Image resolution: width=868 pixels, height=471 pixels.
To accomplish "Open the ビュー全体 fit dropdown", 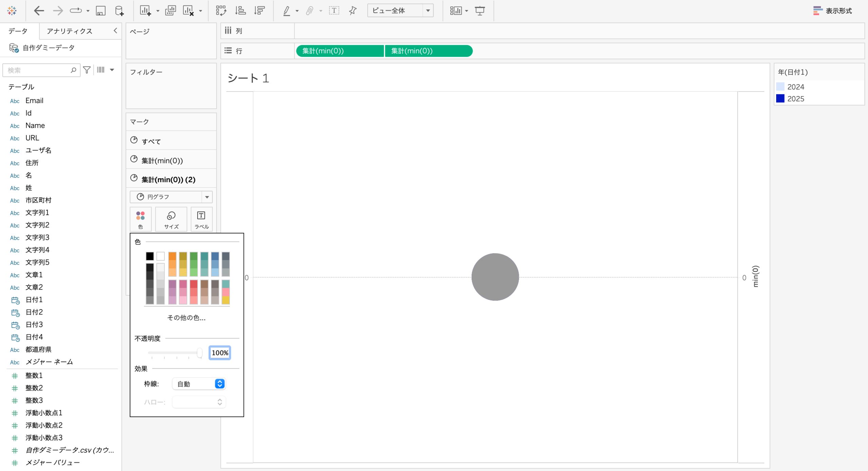I will point(400,11).
